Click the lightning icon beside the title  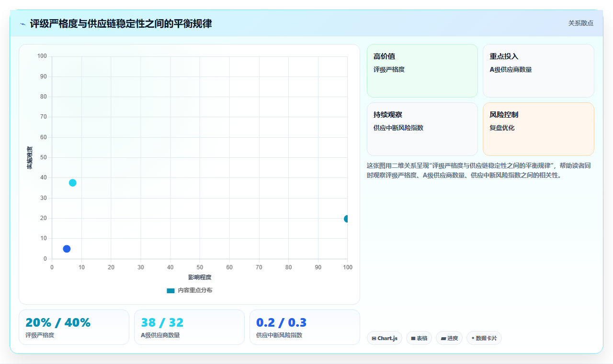pos(23,24)
